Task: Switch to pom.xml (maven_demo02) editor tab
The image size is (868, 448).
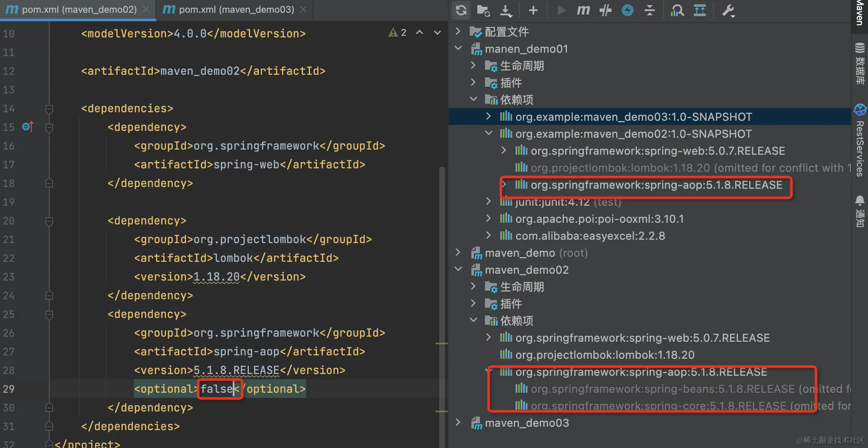Action: (78, 10)
